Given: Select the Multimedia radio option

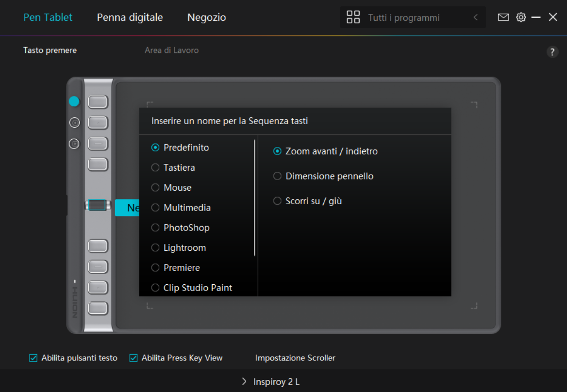Looking at the screenshot, I should tap(181, 208).
